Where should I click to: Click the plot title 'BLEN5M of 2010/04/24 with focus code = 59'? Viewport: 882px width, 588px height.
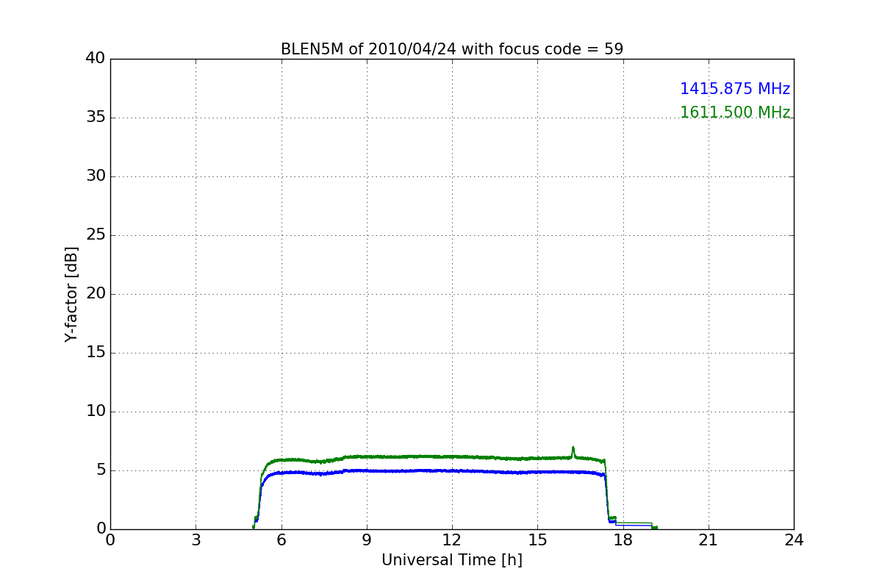[452, 49]
